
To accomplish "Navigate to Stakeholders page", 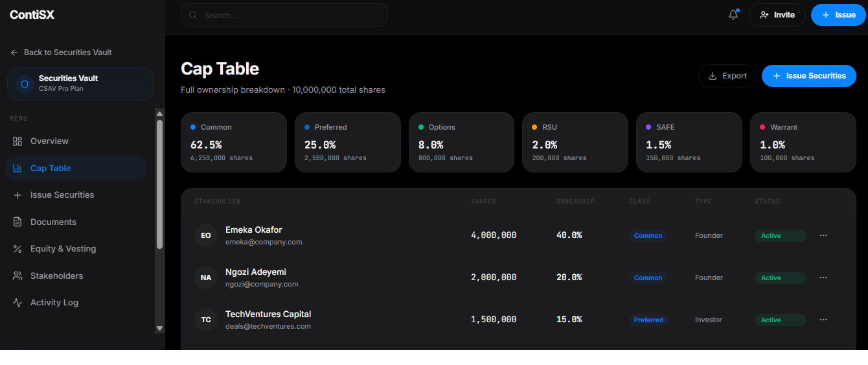I will (x=76, y=276).
